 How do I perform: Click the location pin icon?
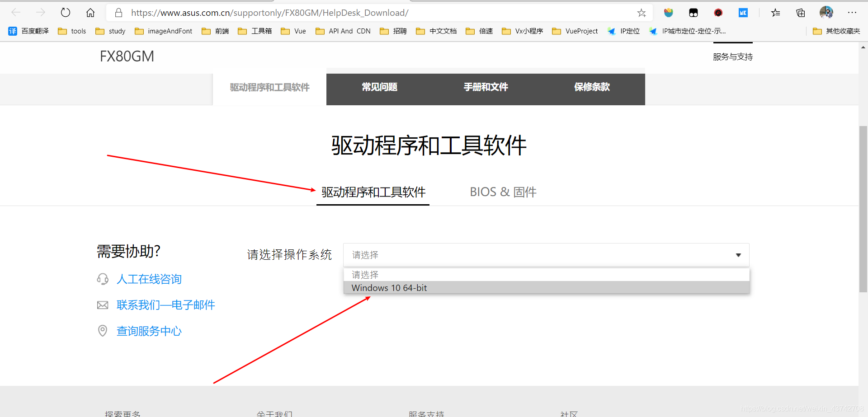point(103,331)
